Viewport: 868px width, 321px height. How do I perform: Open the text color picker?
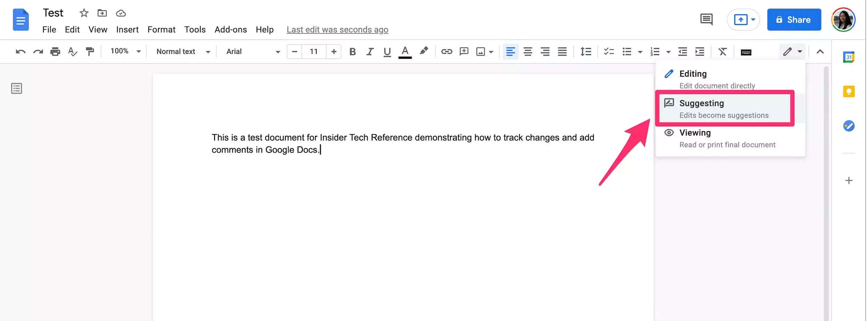pos(405,52)
